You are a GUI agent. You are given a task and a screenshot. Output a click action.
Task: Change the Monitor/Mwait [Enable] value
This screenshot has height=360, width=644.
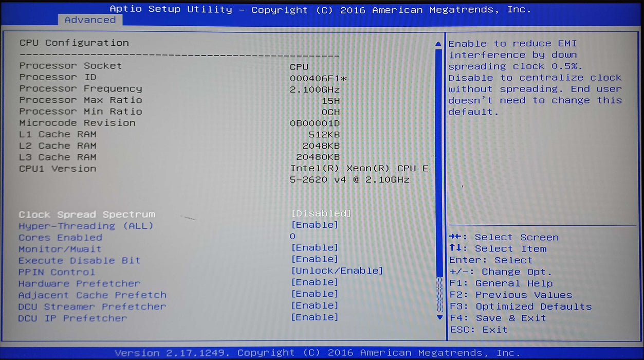(x=315, y=248)
